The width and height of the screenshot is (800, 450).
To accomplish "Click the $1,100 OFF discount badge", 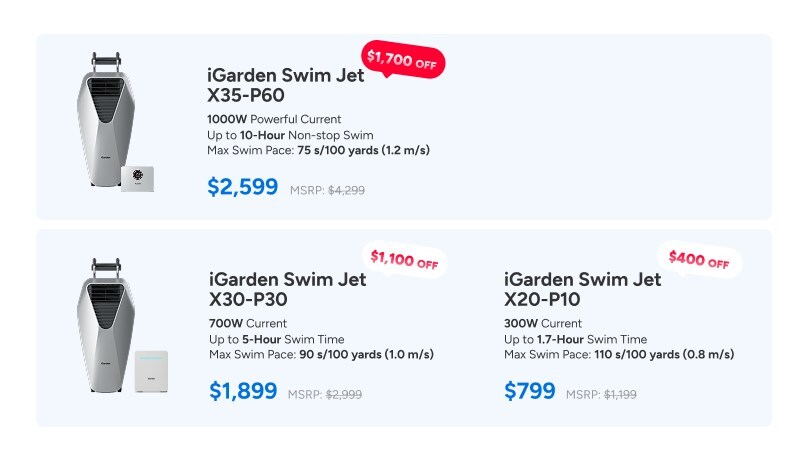I will tap(404, 261).
